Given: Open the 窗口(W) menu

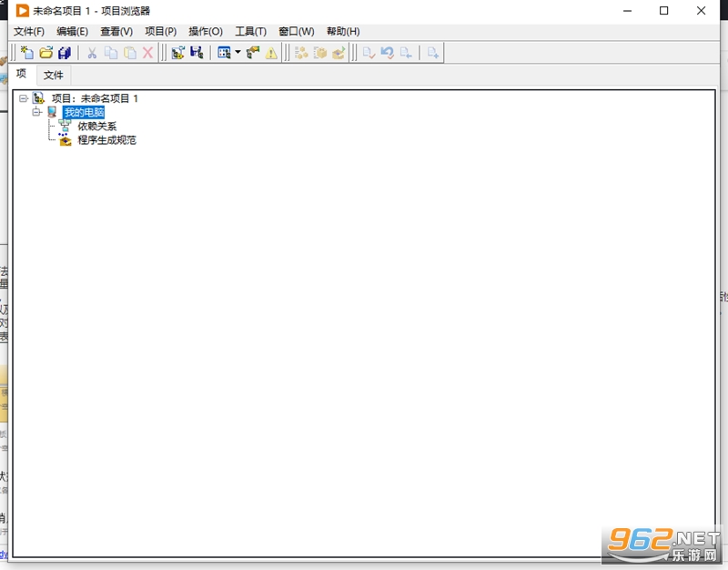Looking at the screenshot, I should pyautogui.click(x=297, y=31).
